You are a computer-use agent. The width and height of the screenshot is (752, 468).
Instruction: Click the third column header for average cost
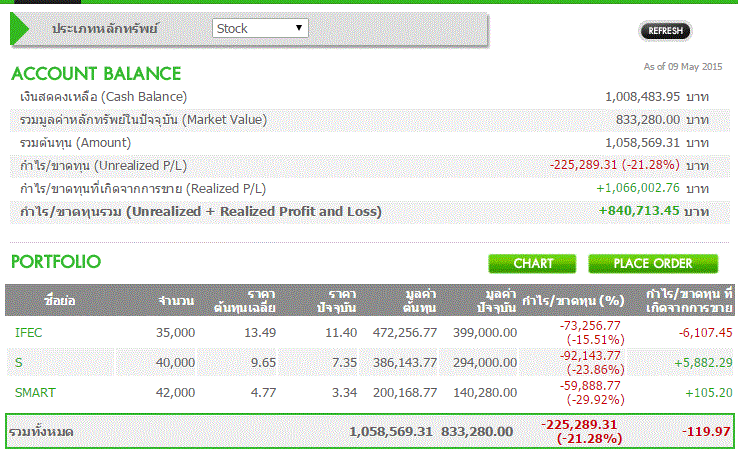pos(248,300)
